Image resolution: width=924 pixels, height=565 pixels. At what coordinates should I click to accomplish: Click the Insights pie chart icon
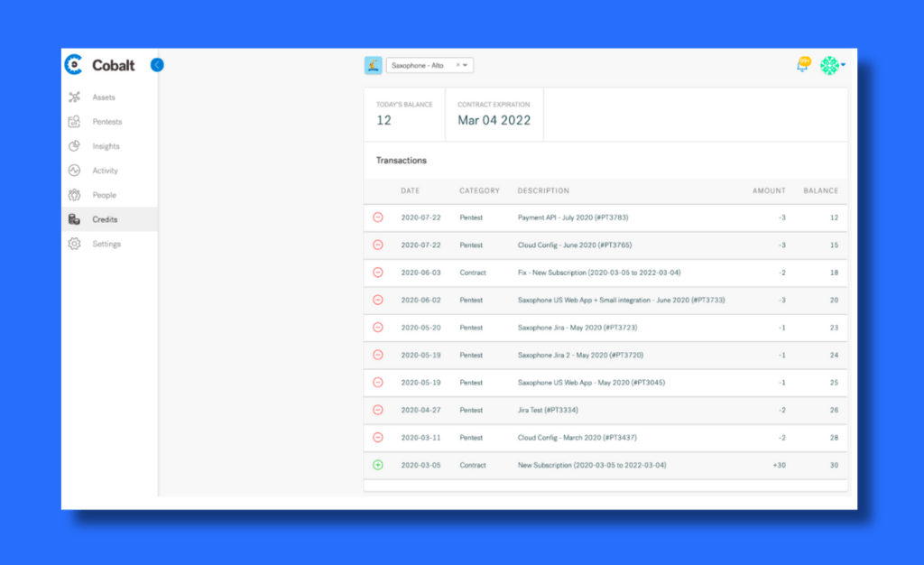[74, 146]
